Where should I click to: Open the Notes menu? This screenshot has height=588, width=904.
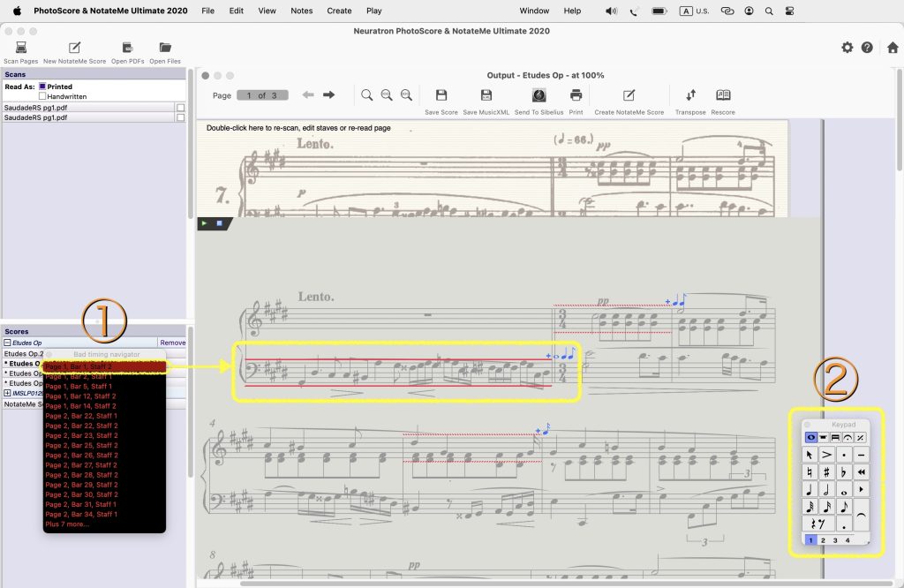(x=301, y=11)
